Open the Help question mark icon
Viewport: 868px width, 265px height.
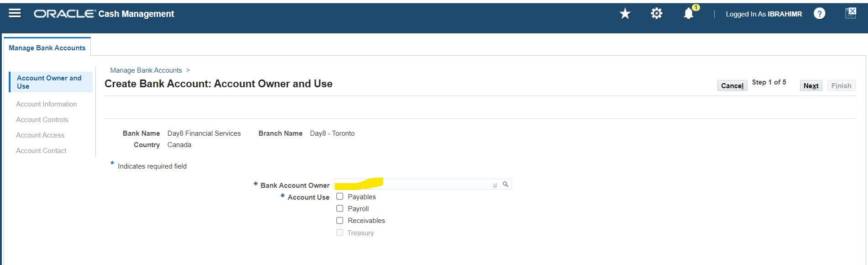tap(820, 14)
